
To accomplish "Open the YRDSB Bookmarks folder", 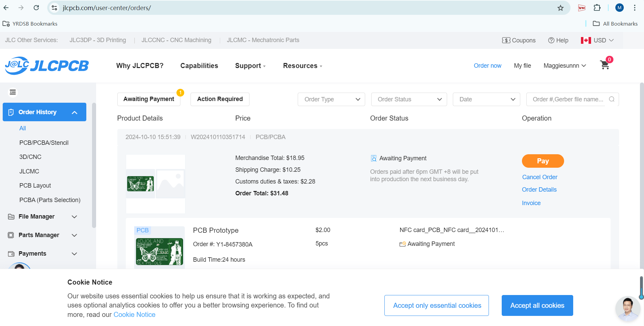I will [x=30, y=24].
